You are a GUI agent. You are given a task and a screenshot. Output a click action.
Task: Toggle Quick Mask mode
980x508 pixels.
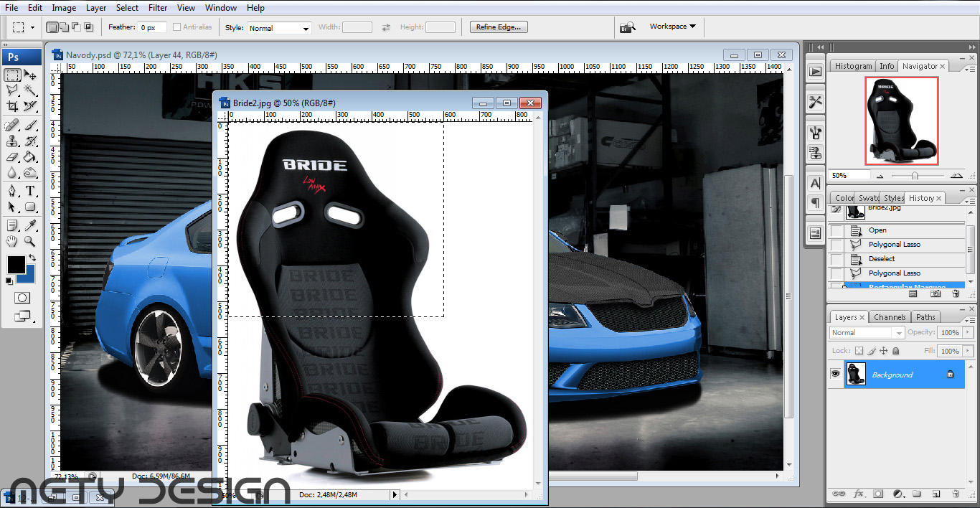(22, 298)
